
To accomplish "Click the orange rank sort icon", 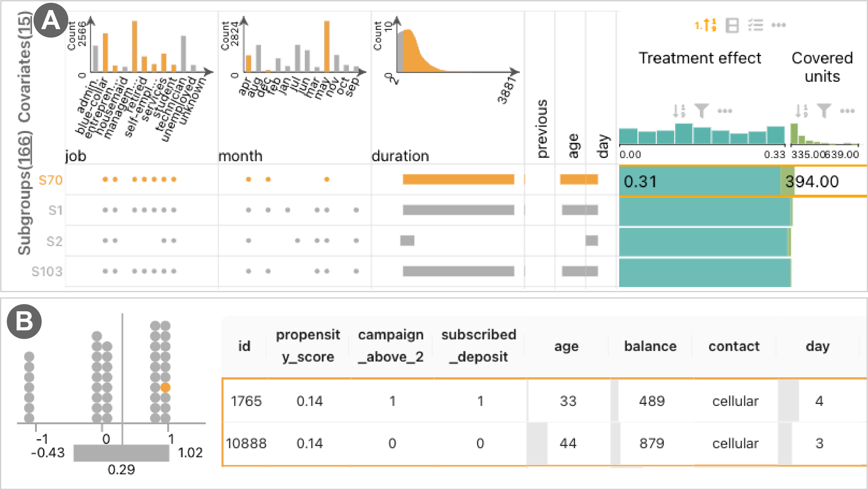I will tap(705, 25).
